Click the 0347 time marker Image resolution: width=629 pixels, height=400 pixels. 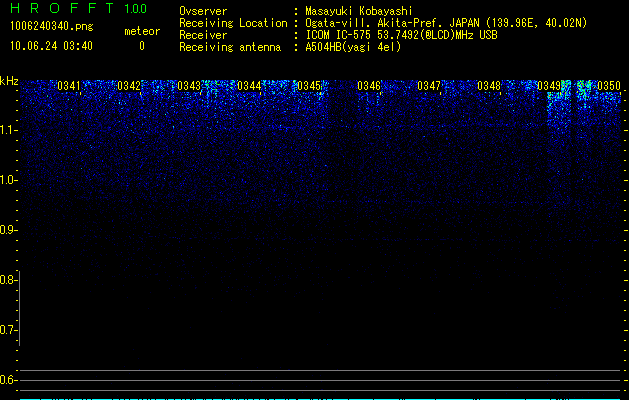click(x=429, y=86)
